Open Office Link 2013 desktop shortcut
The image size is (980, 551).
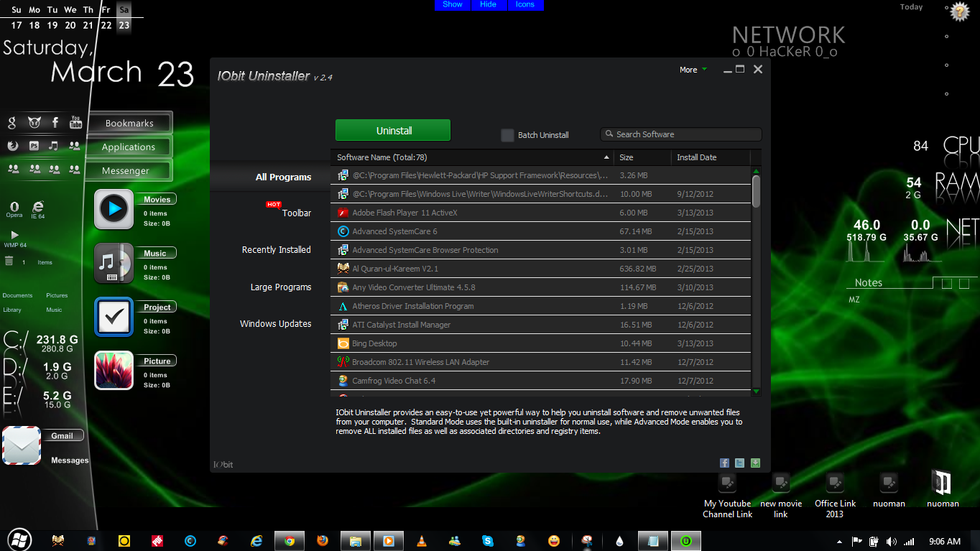coord(835,496)
